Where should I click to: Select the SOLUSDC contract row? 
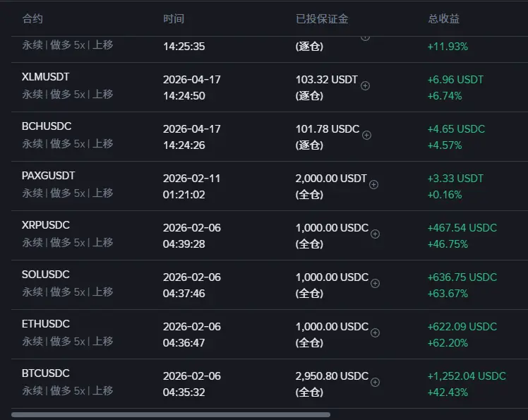[x=270, y=284]
